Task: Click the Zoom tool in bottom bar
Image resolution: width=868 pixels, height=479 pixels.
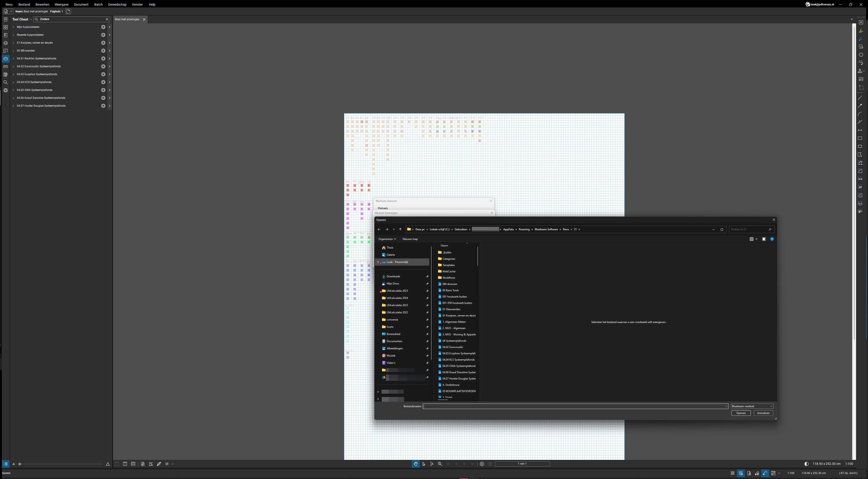Action: 440,464
